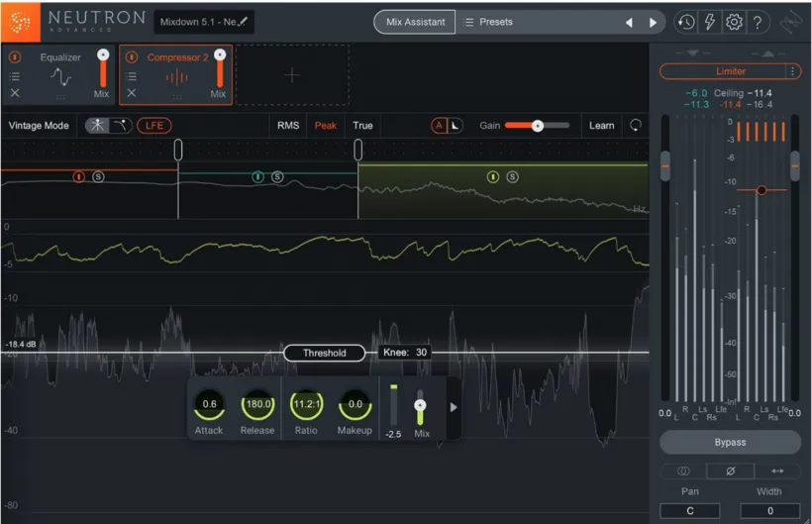
Task: Click the Ceiling label
Action: point(728,93)
